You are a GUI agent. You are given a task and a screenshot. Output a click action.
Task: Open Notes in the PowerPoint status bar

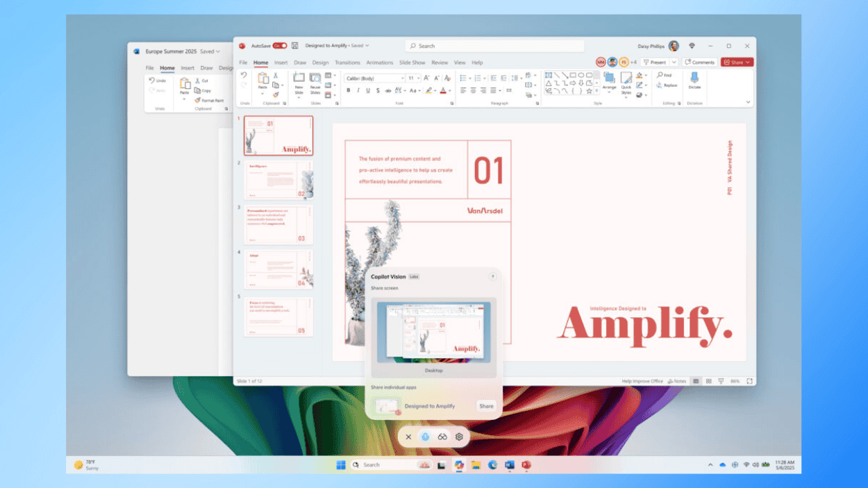(676, 381)
